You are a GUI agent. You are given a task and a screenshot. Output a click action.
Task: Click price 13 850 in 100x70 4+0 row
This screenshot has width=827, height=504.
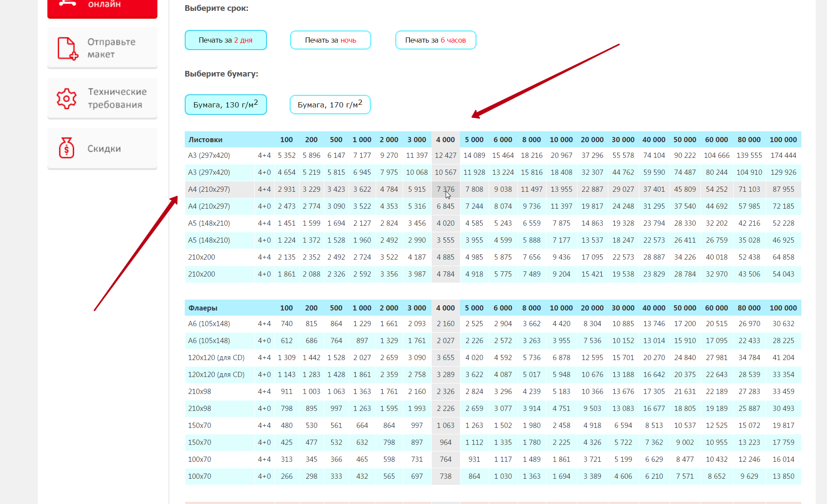coord(783,476)
